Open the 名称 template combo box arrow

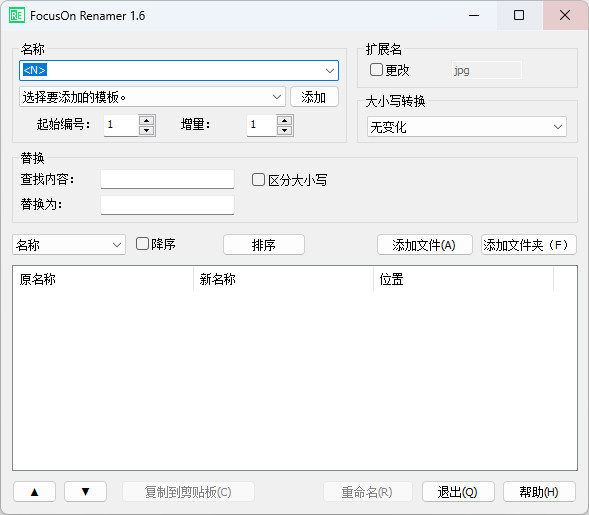pyautogui.click(x=330, y=71)
